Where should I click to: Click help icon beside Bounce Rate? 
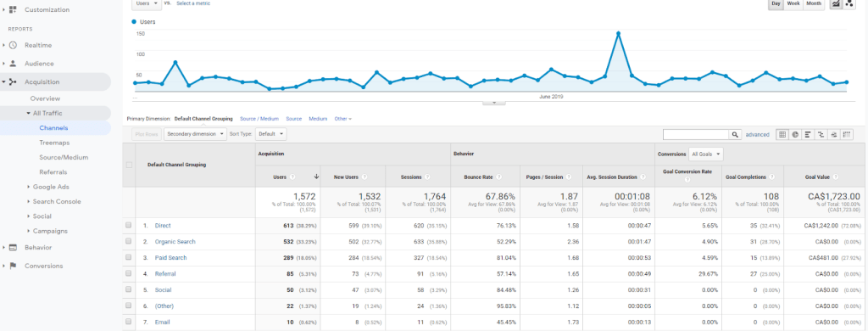coord(498,177)
